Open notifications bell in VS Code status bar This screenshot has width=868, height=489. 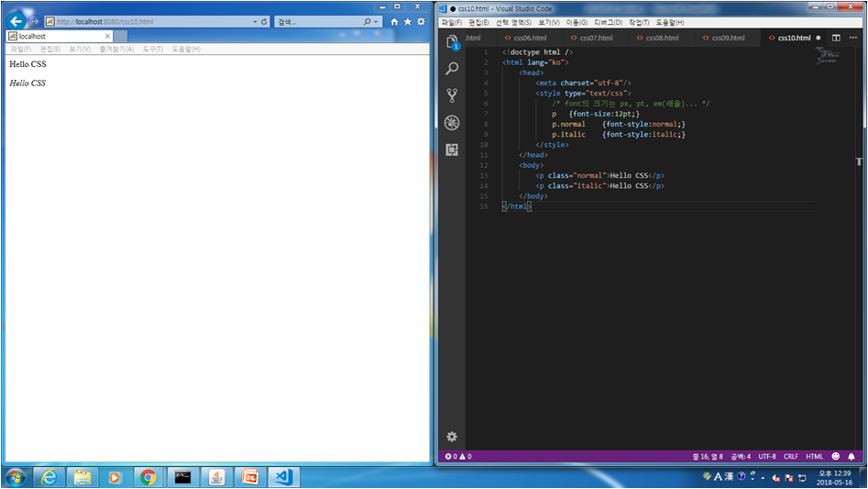point(852,456)
